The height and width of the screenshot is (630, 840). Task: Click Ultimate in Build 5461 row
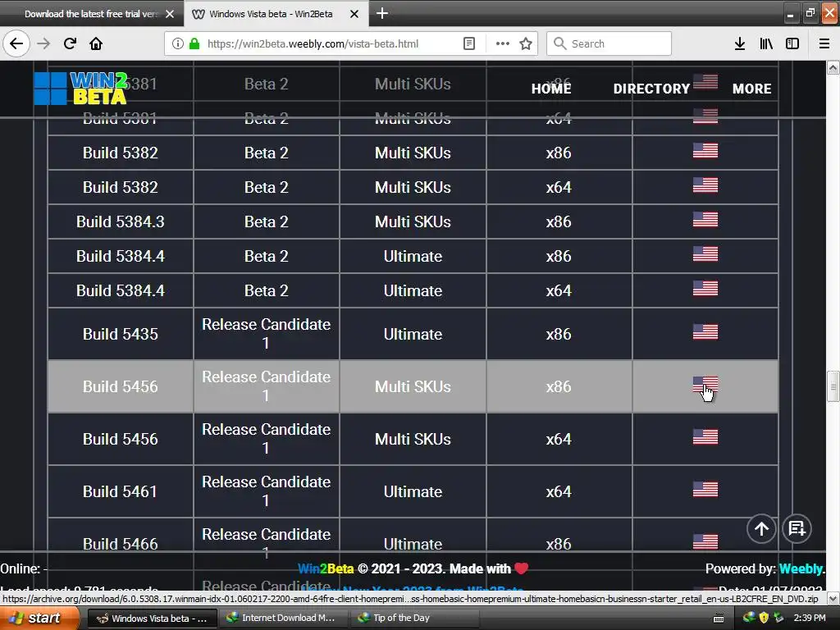pyautogui.click(x=413, y=491)
